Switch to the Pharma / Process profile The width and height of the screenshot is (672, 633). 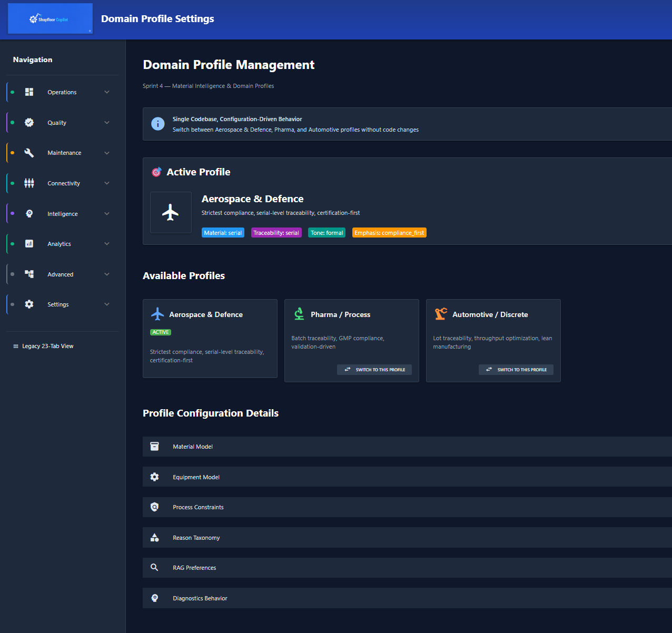374,370
